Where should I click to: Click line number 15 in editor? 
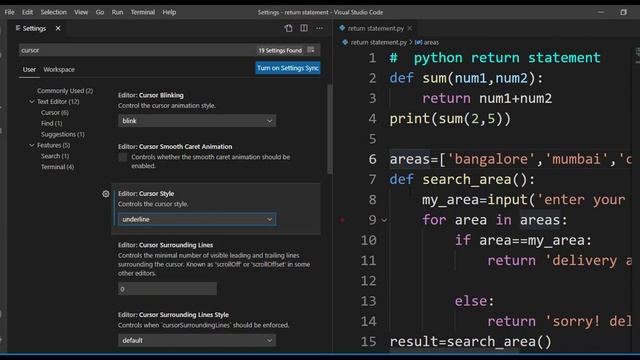pyautogui.click(x=368, y=342)
